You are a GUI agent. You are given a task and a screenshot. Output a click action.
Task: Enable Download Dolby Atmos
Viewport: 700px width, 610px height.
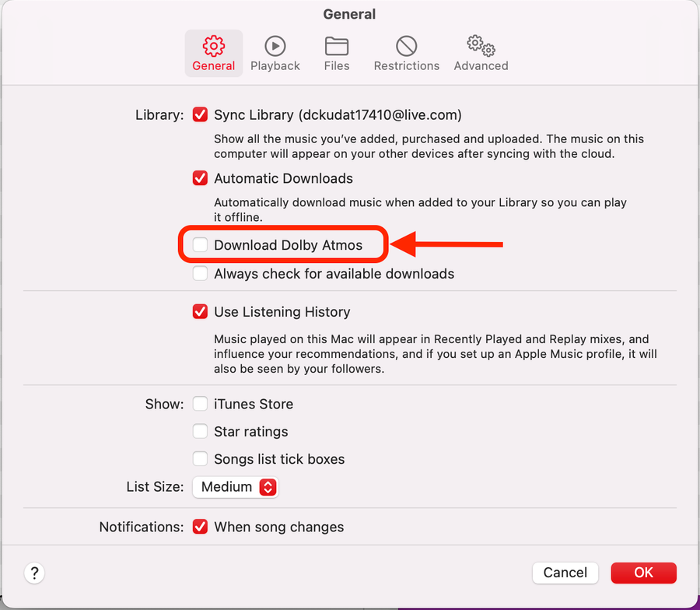(x=201, y=245)
